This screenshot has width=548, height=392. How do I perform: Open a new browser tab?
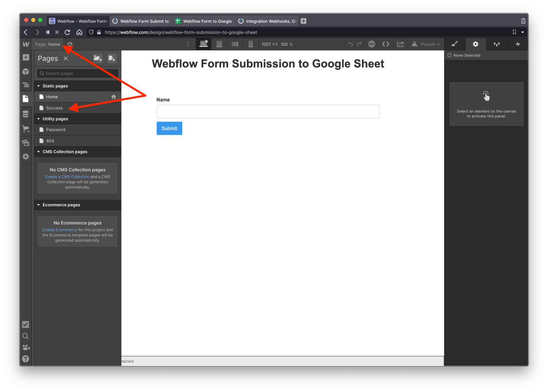(x=304, y=21)
